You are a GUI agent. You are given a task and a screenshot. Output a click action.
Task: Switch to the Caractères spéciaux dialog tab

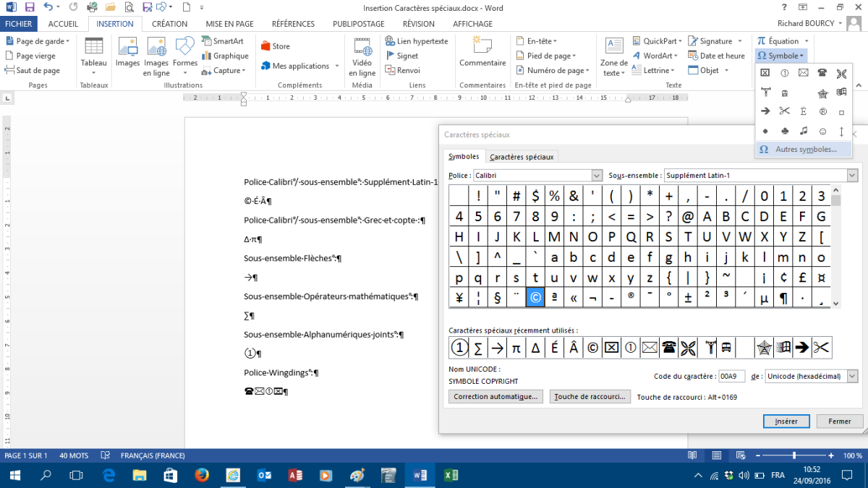coord(522,157)
